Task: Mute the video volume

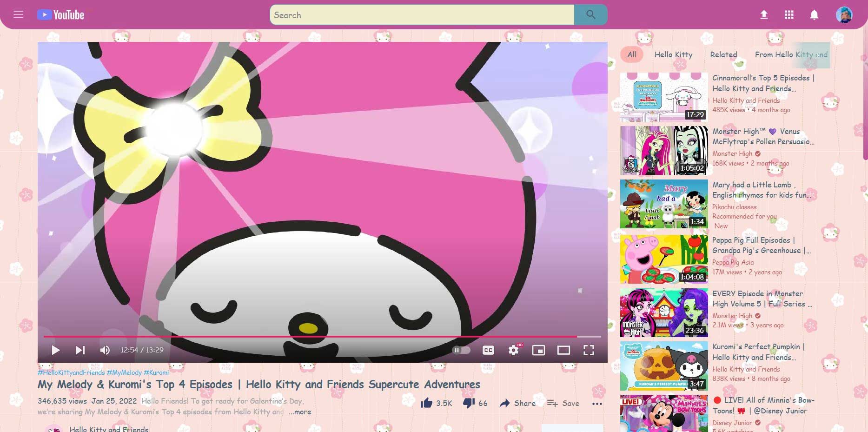Action: (x=105, y=350)
